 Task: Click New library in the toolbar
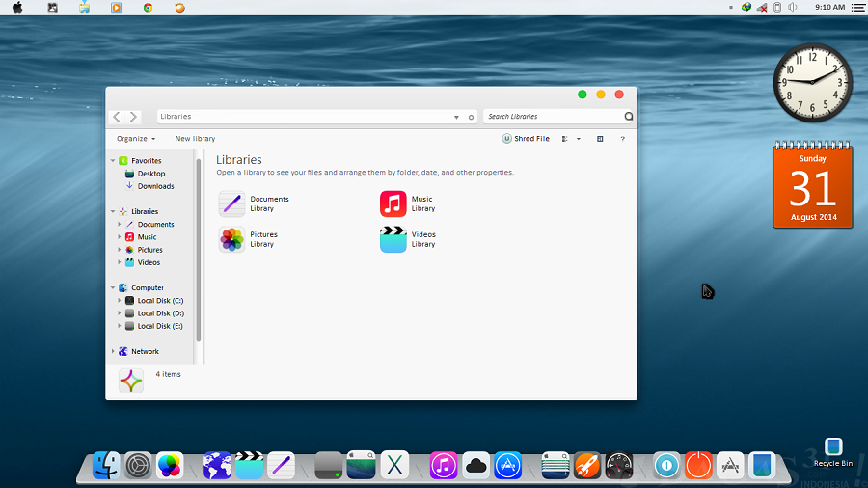point(195,138)
